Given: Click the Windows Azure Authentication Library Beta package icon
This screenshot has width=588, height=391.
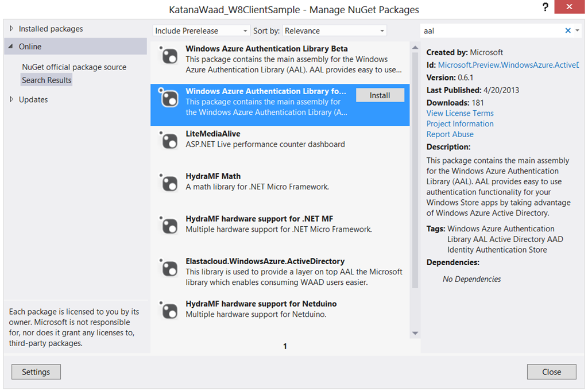Looking at the screenshot, I should [x=168, y=56].
